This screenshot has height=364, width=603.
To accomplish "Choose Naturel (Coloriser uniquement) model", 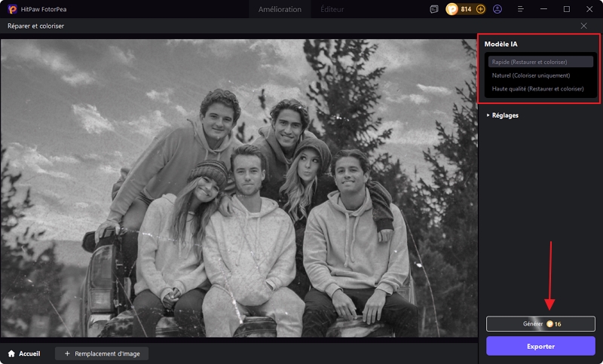I will pos(531,75).
